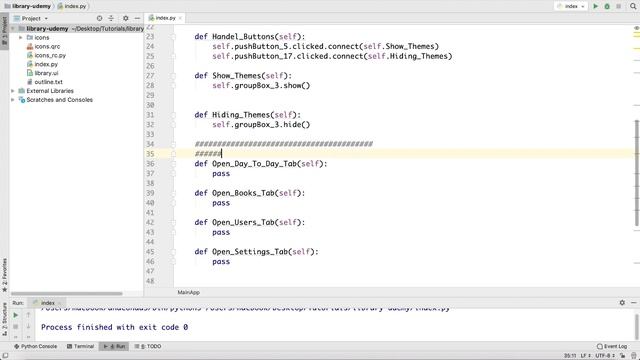Run the index configuration from the top toolbar
The image size is (640, 360).
coord(596,6)
